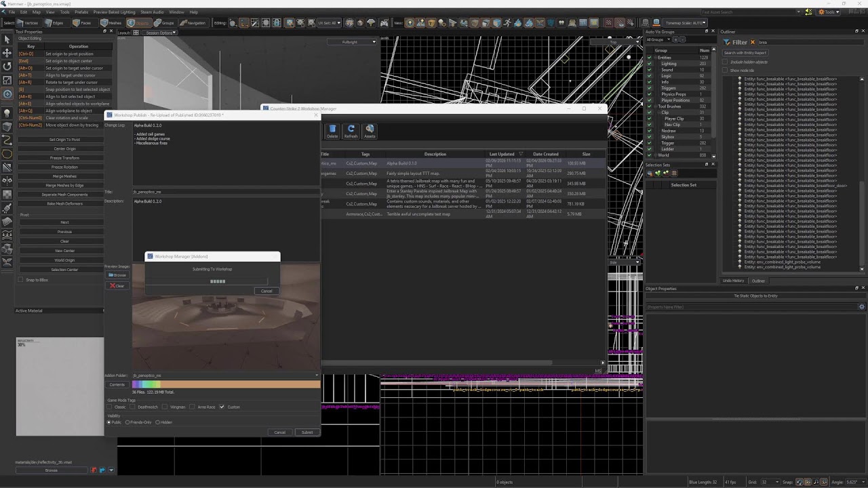Image resolution: width=868 pixels, height=488 pixels.
Task: Enable the Wingman game mode tag
Action: (x=166, y=407)
